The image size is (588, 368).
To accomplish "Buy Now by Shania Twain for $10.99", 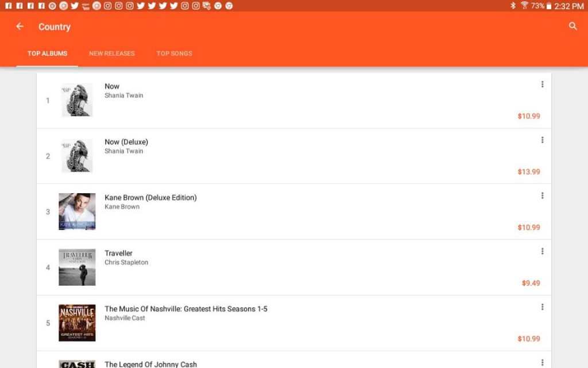I will [529, 116].
